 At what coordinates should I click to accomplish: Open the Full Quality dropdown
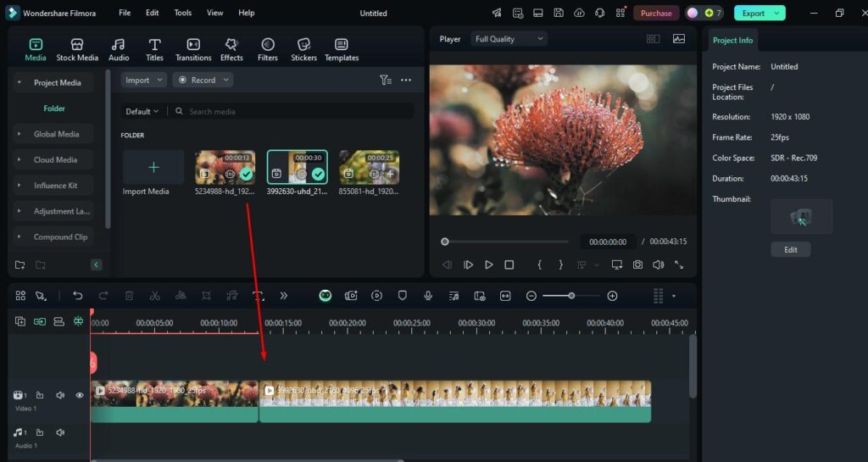click(x=509, y=39)
